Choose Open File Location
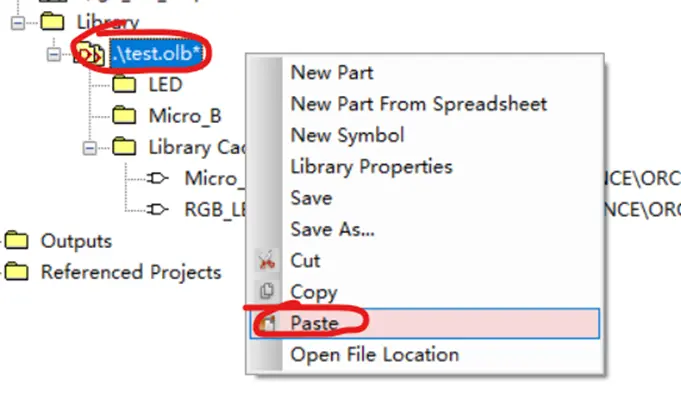 pos(374,355)
